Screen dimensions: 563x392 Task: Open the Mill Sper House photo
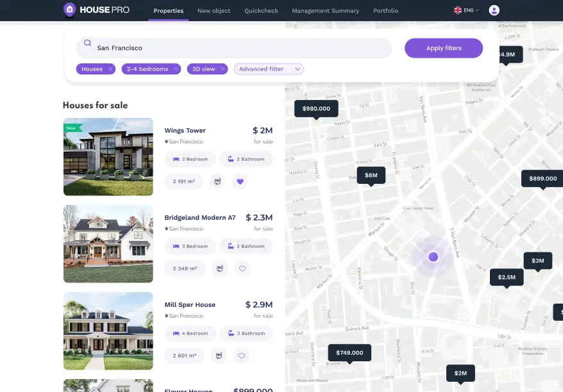coord(108,331)
